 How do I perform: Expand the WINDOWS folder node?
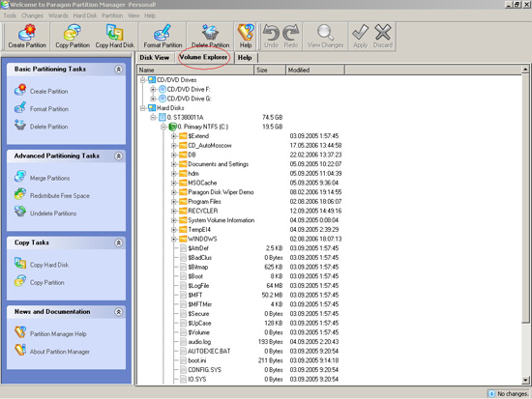(x=174, y=239)
